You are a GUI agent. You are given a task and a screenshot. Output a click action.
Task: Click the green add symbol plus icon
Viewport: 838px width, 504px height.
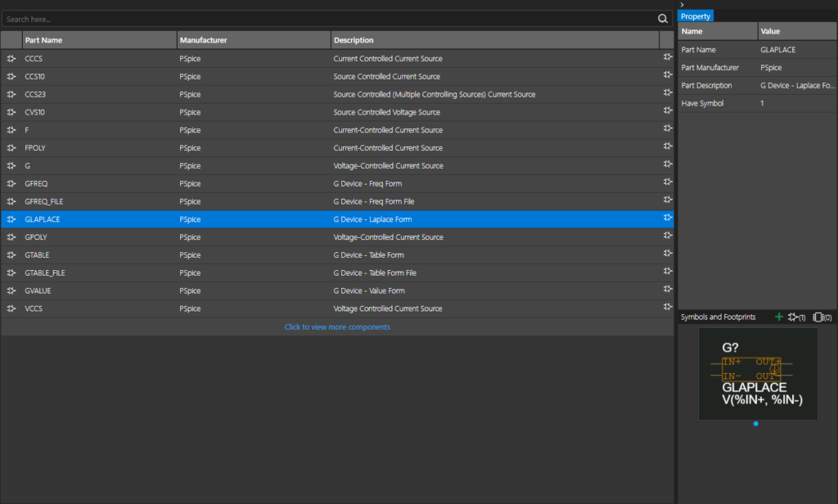tap(779, 317)
